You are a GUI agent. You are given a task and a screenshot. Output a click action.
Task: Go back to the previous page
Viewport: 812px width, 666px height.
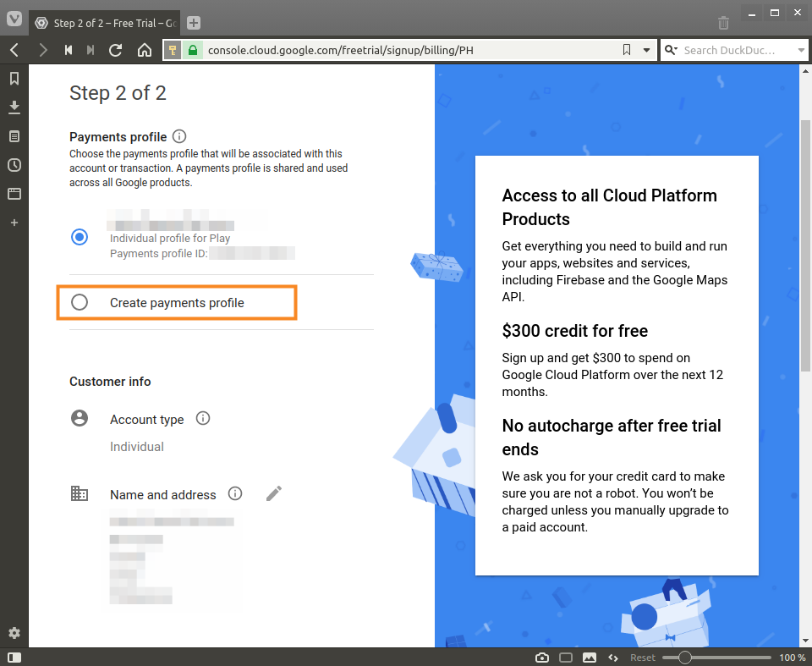(x=14, y=50)
